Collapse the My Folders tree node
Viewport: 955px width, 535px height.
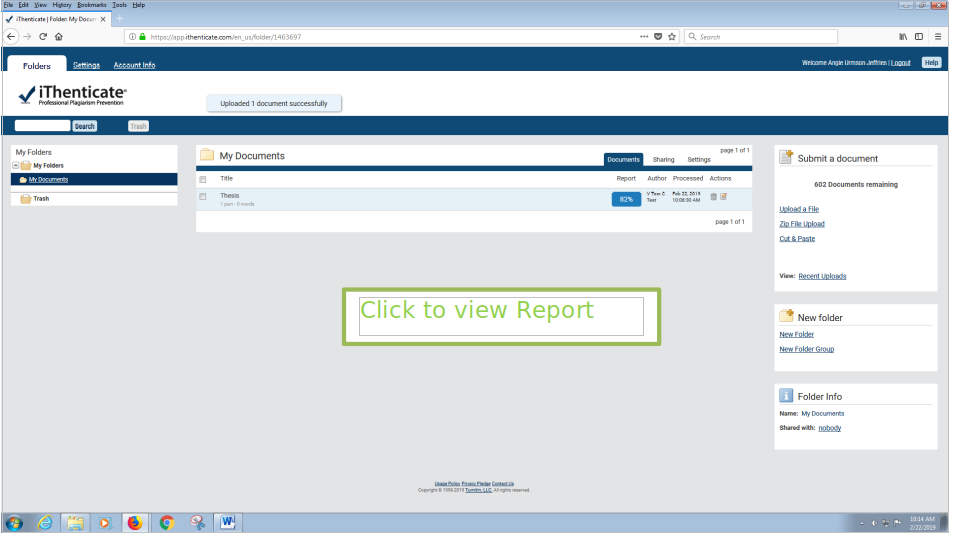[15, 165]
